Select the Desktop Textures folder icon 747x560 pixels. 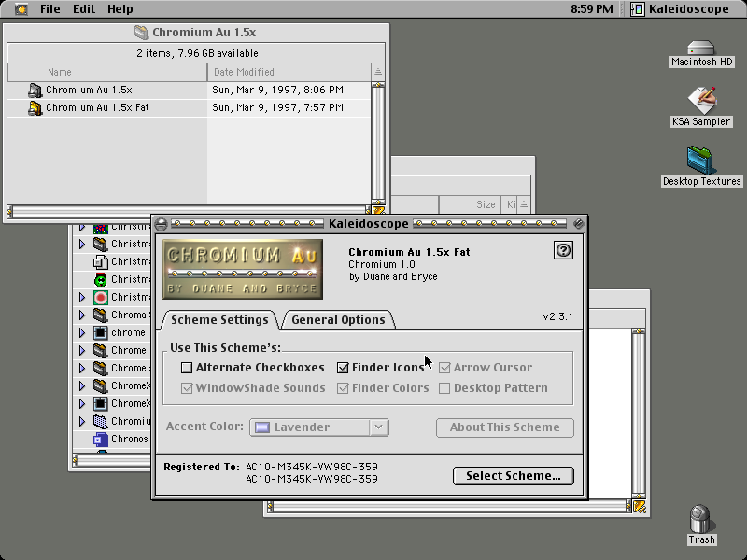pos(700,160)
